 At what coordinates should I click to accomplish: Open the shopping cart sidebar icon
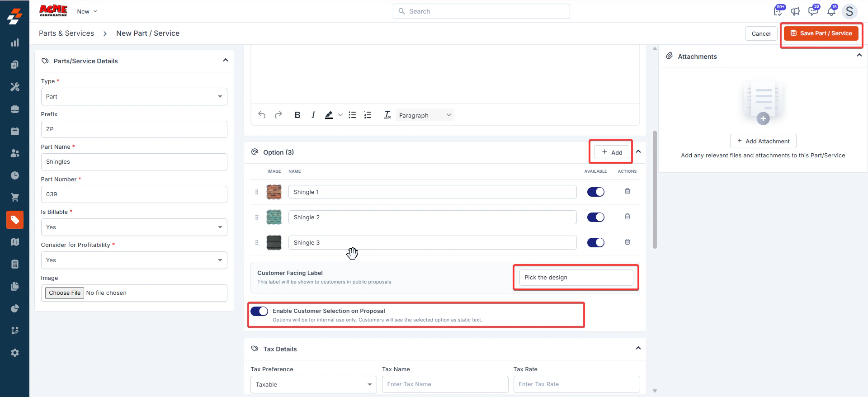pyautogui.click(x=15, y=198)
